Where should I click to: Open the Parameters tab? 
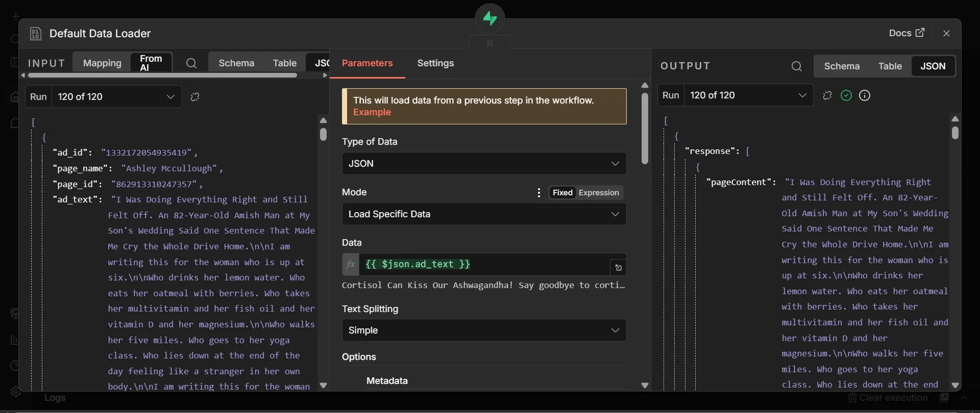click(367, 63)
